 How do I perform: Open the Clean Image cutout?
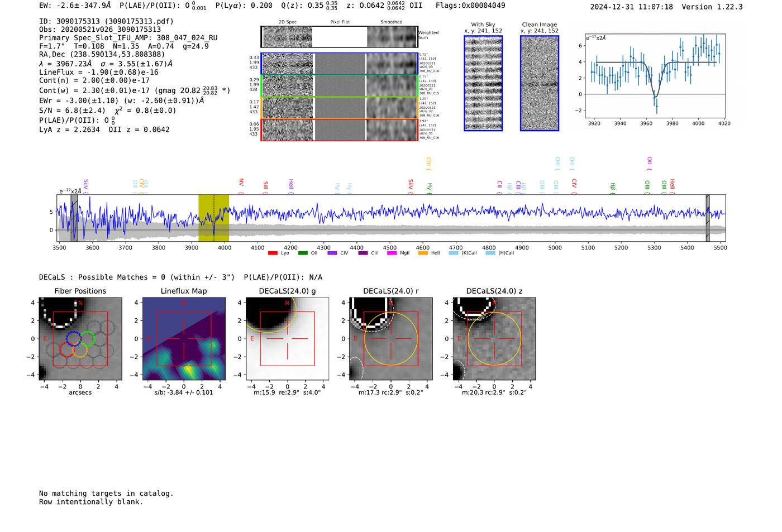point(539,83)
